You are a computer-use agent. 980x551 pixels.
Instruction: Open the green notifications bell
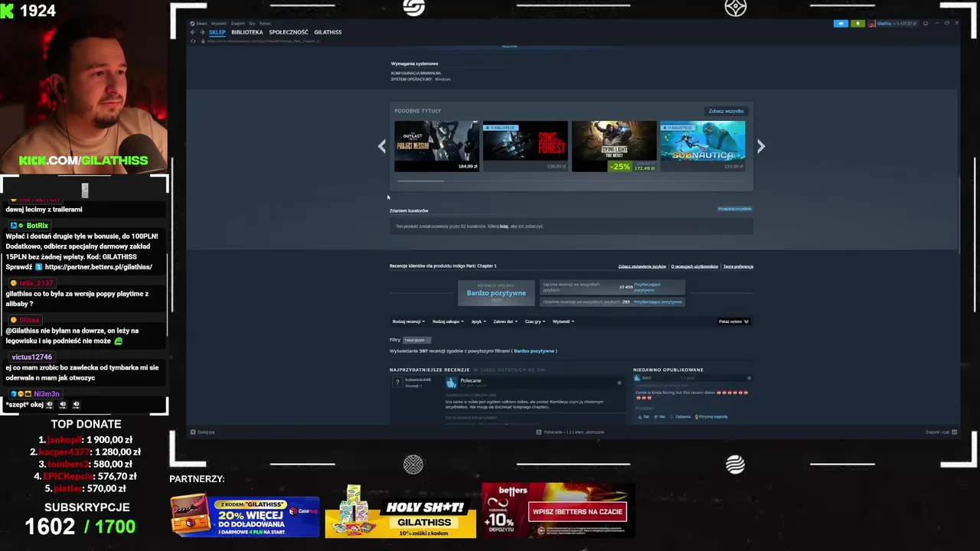point(857,24)
